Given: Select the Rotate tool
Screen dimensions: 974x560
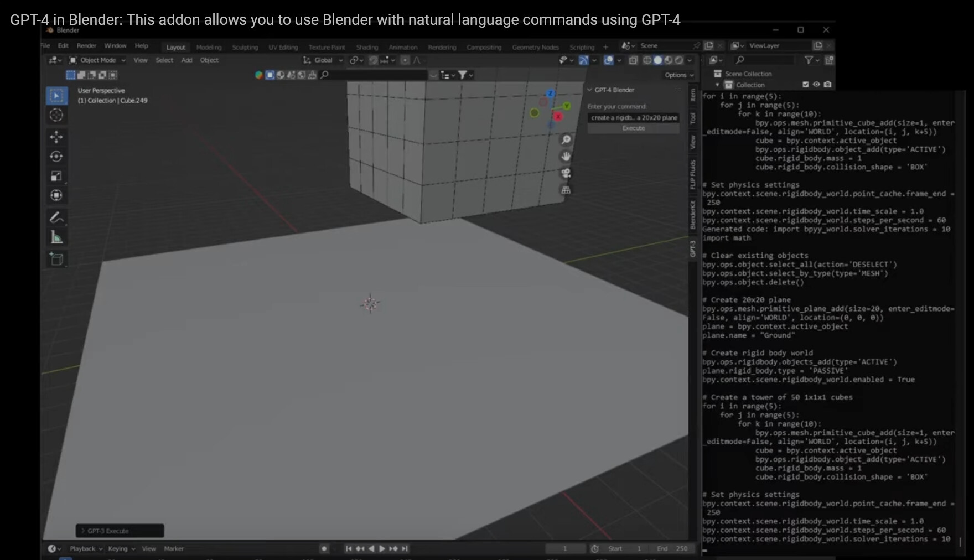Looking at the screenshot, I should click(56, 157).
